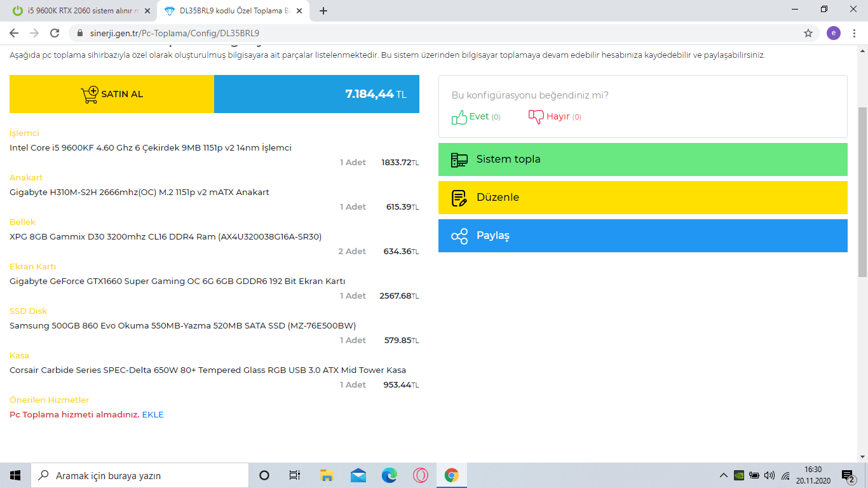This screenshot has height=488, width=868.
Task: Click the taskbar search box
Action: coord(140,475)
